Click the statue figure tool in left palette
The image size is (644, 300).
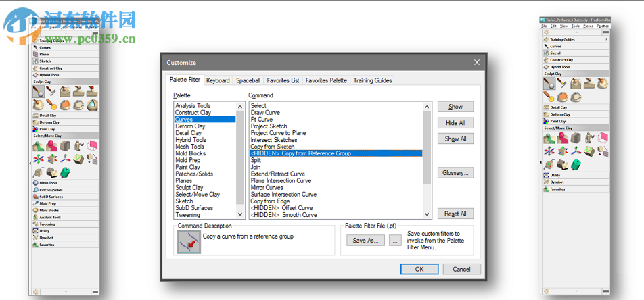click(78, 146)
